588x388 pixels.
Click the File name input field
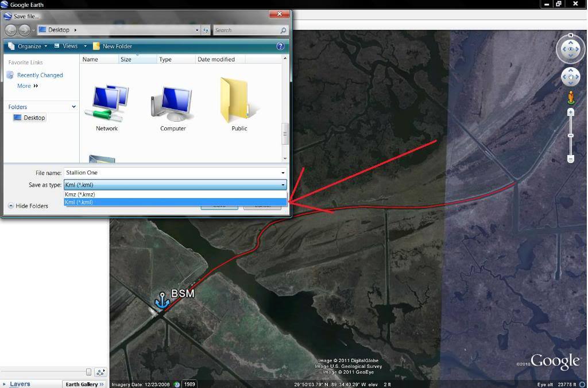[175, 173]
